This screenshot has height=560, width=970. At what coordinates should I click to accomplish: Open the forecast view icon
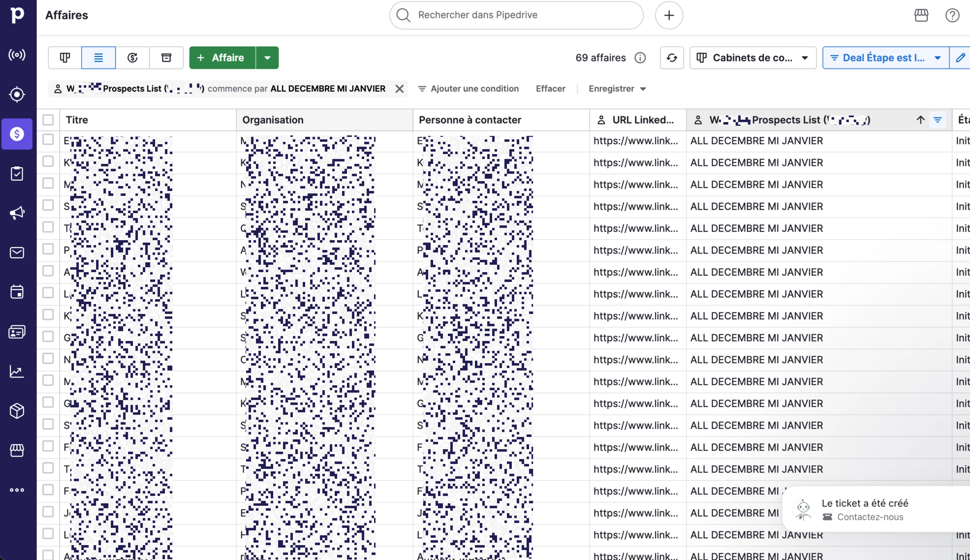[x=132, y=58]
